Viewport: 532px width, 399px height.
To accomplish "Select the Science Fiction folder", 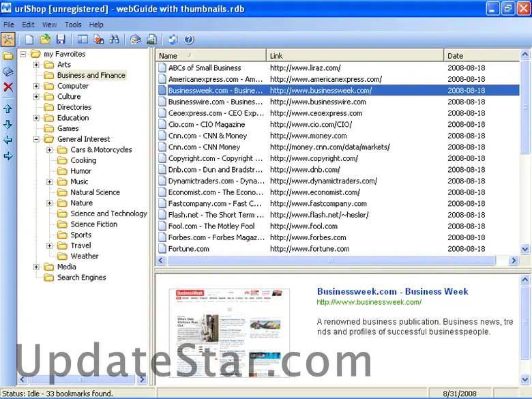I will click(x=93, y=224).
